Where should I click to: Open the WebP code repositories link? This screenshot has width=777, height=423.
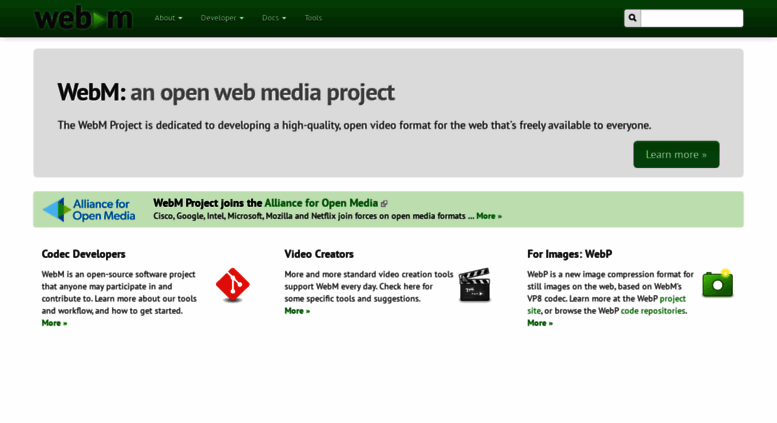653,311
